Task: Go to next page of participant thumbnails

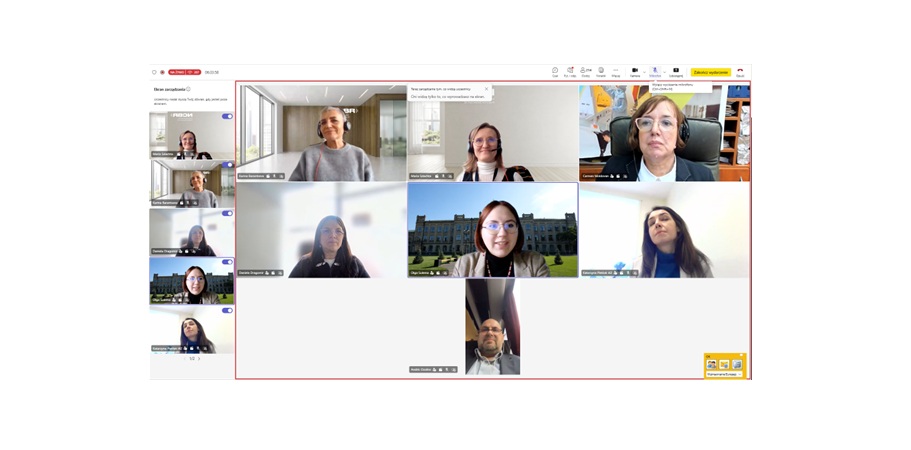Action: [x=199, y=359]
